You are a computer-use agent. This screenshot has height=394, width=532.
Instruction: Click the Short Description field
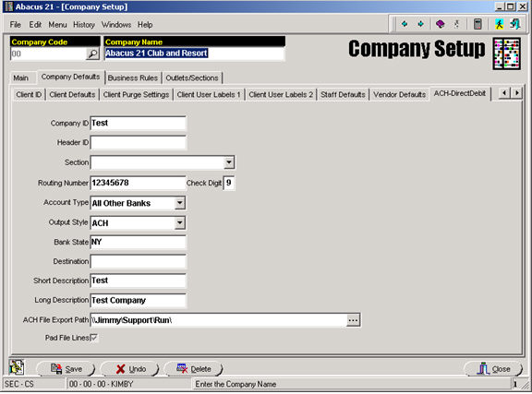pyautogui.click(x=139, y=281)
